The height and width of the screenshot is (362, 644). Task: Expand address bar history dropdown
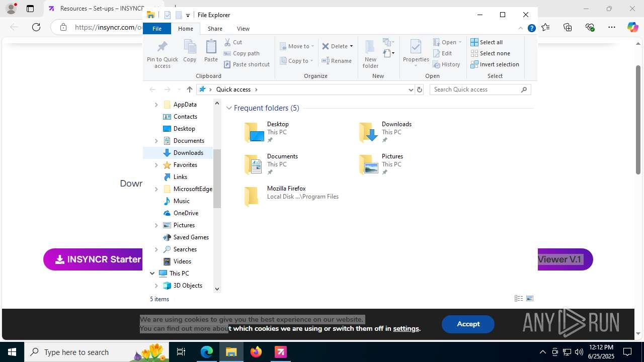point(411,89)
